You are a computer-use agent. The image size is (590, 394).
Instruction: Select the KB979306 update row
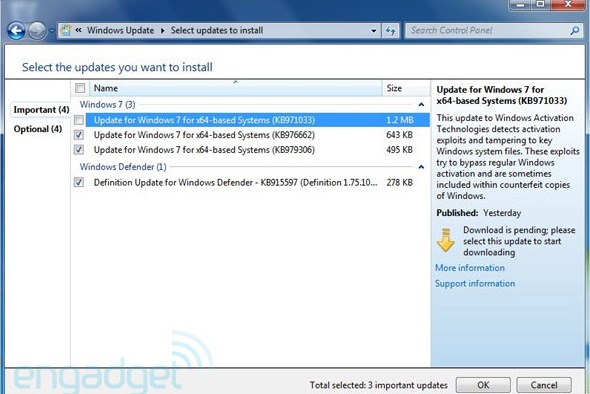(257, 150)
